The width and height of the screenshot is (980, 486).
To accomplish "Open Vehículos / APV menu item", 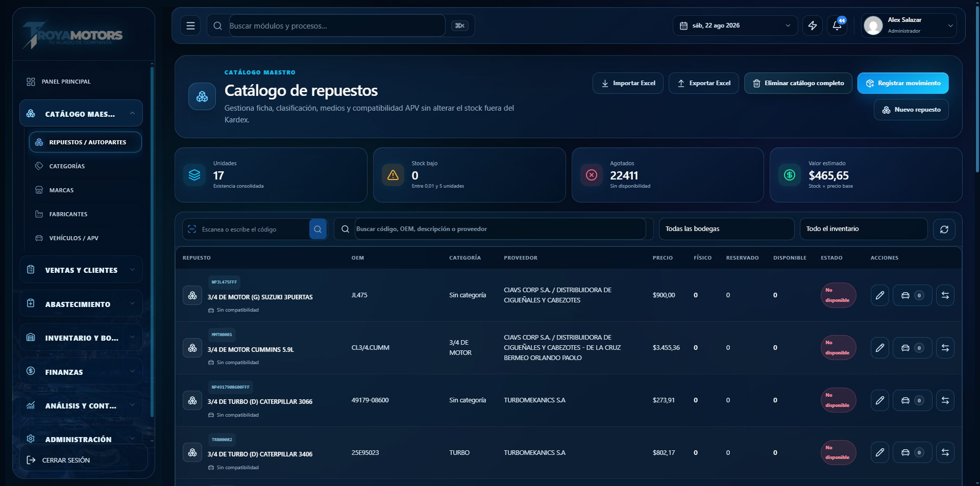I will (85, 238).
